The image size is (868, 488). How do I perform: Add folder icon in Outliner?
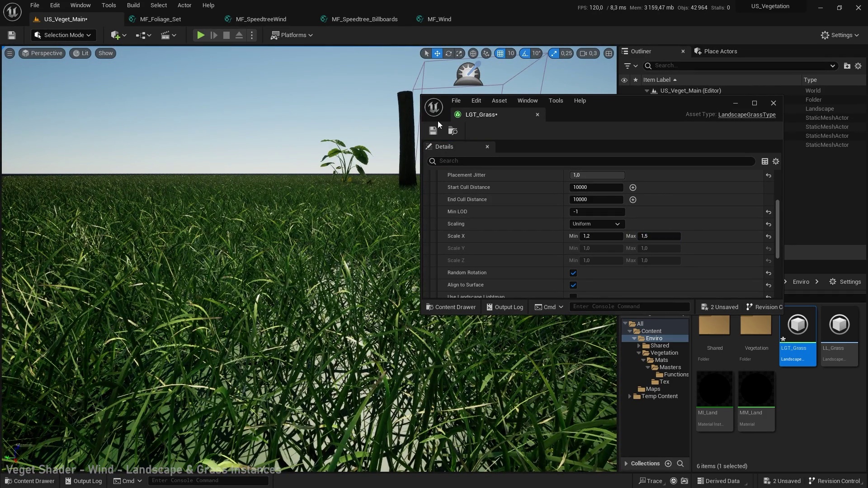pyautogui.click(x=847, y=66)
